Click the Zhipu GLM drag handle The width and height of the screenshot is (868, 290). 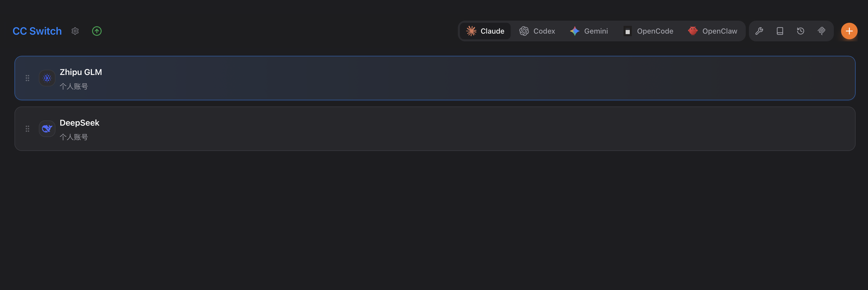coord(27,78)
